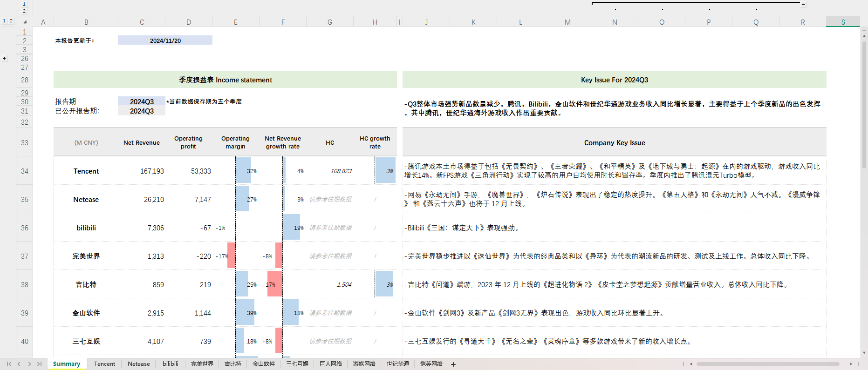Expand hidden rows with plus beside row 26
This screenshot has height=370, width=868.
point(4,59)
